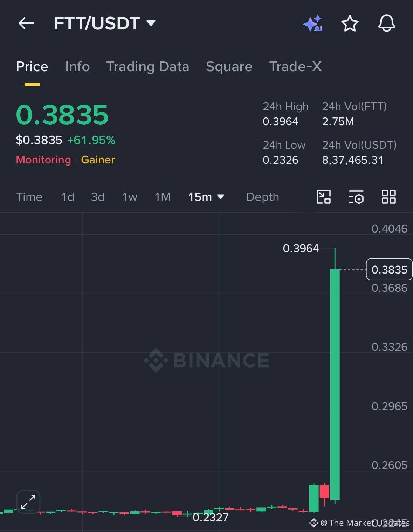
Task: Tap the Monitoring tag label
Action: 43,160
